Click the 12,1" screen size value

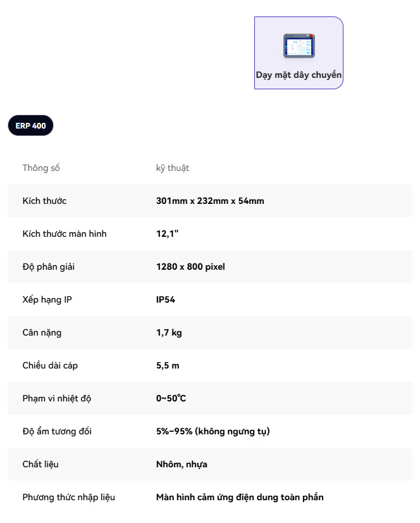[x=168, y=234]
